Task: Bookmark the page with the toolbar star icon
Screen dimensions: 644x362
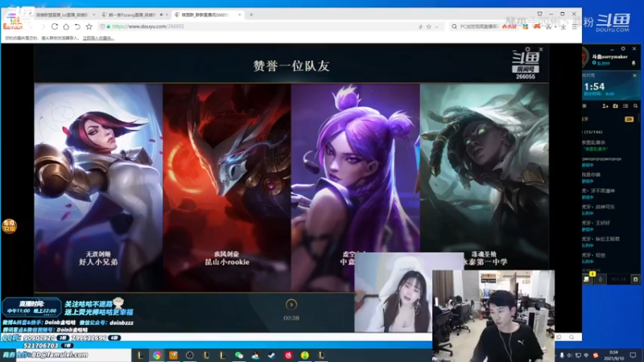Action: (89, 27)
